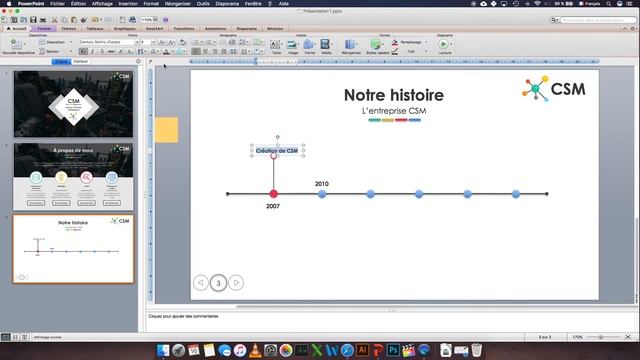Click the Cut scissors icon
The height and width of the screenshot is (360, 640).
click(54, 20)
